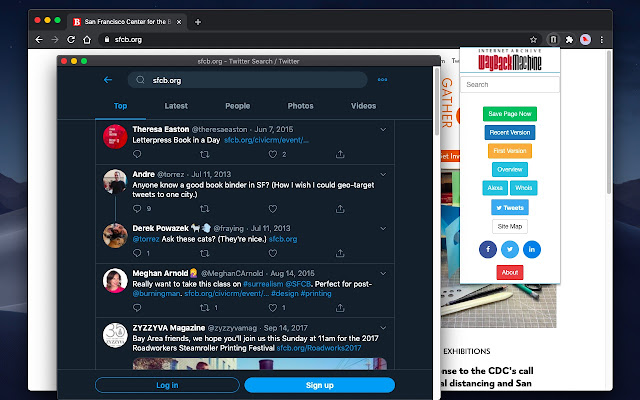Like Theresa Easton's tweet

[x=273, y=154]
